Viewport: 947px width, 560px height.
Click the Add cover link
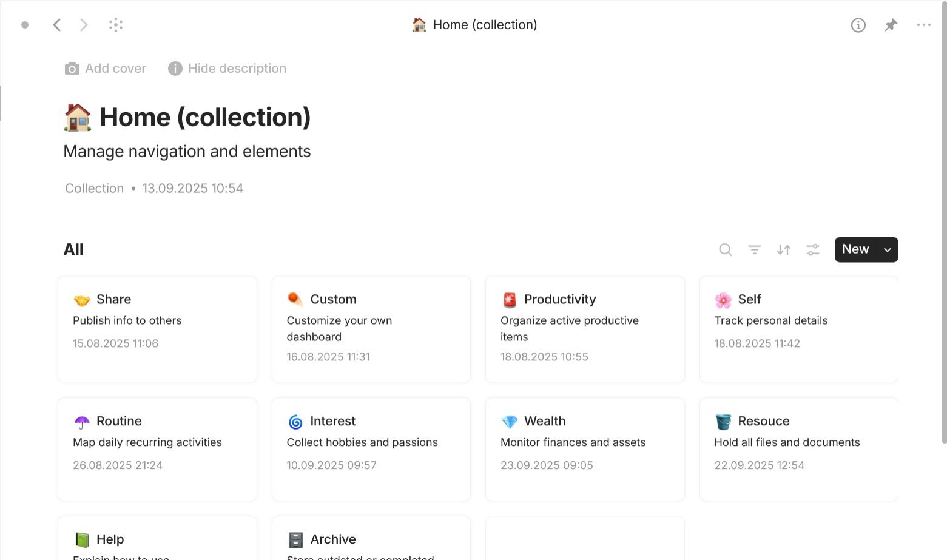[x=115, y=68]
